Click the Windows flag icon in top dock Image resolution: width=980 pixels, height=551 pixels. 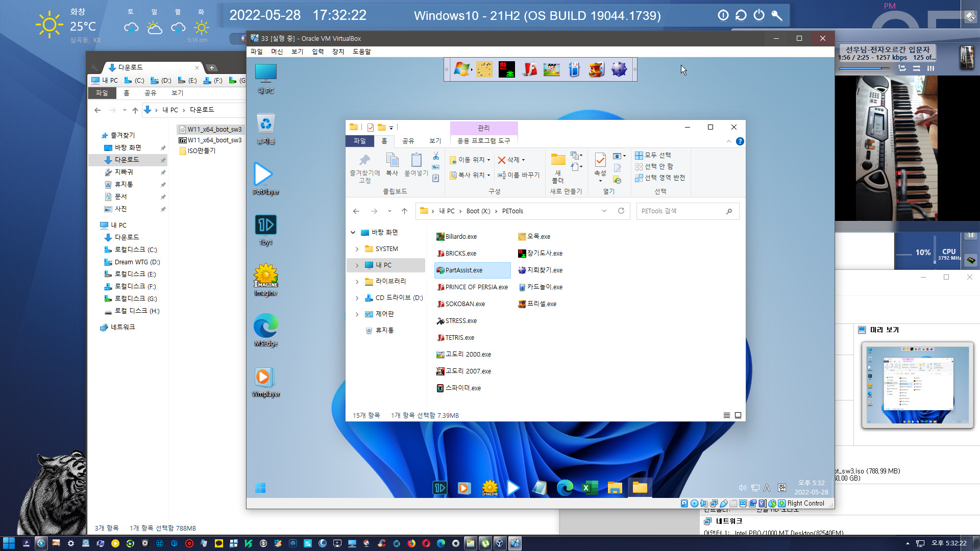click(x=461, y=69)
